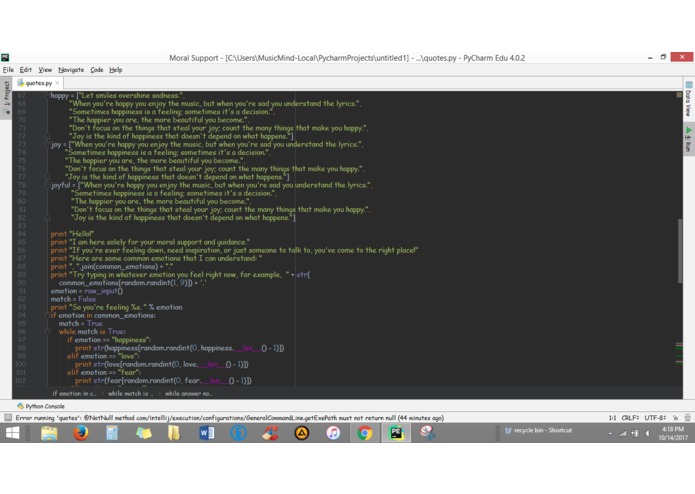Open the yellow folder icon beside Word on taskbar

(x=174, y=433)
